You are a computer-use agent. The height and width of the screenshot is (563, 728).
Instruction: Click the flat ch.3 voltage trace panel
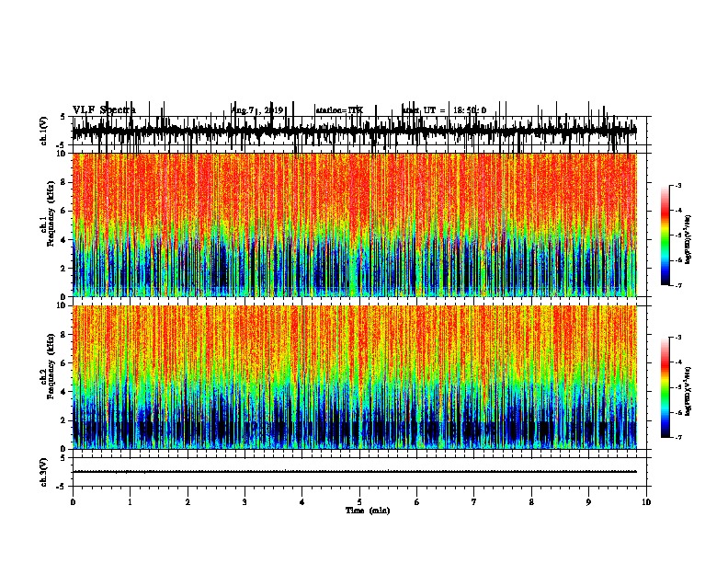pyautogui.click(x=361, y=472)
